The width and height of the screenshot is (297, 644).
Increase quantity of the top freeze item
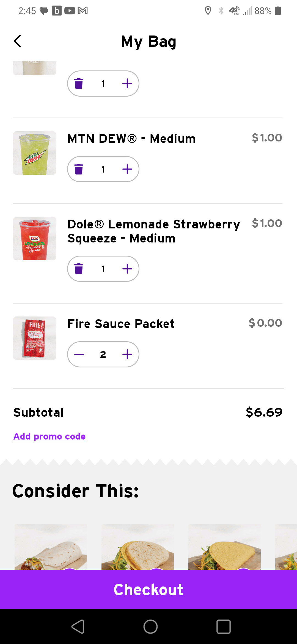[127, 83]
